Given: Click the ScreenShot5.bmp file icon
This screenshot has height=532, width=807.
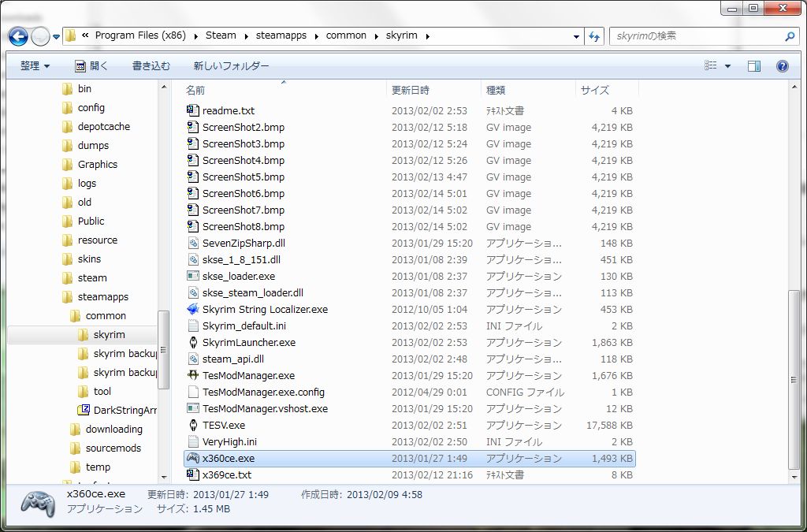Looking at the screenshot, I should coord(192,177).
